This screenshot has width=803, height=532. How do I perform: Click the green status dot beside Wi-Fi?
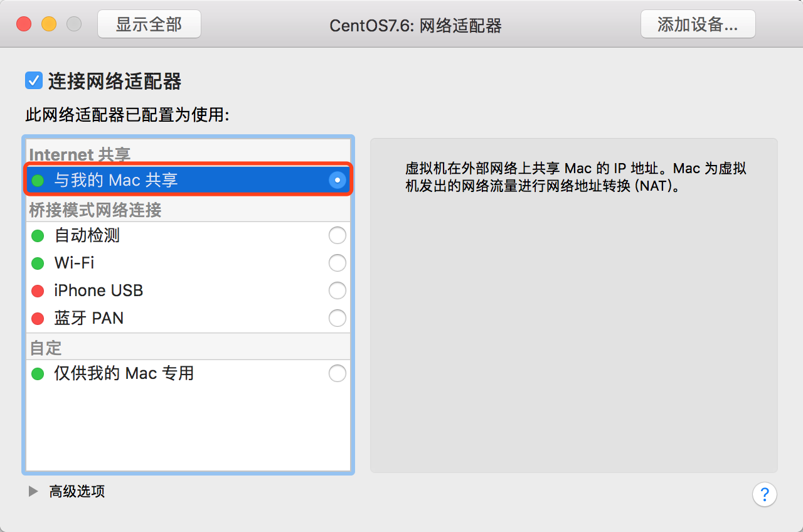[x=38, y=263]
